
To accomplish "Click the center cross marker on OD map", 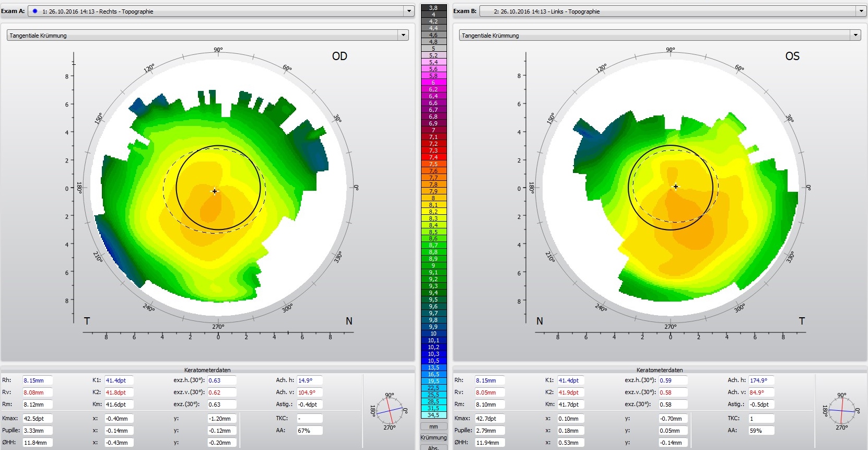I will (x=215, y=191).
